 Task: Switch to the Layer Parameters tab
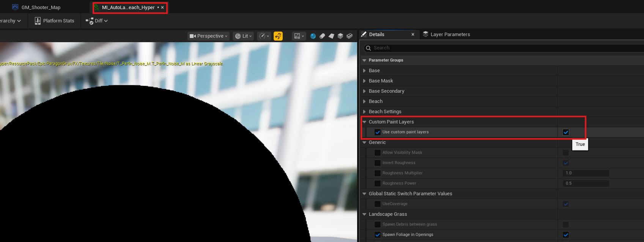pos(446,35)
